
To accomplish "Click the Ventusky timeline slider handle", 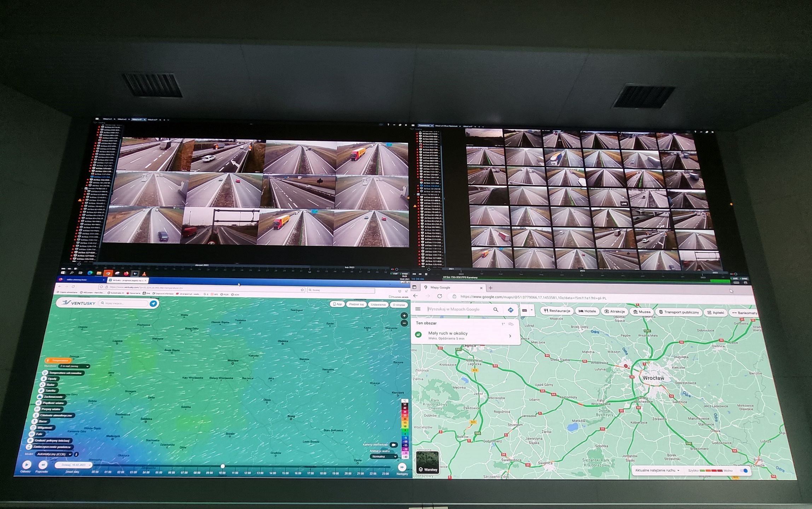I will click(x=222, y=466).
